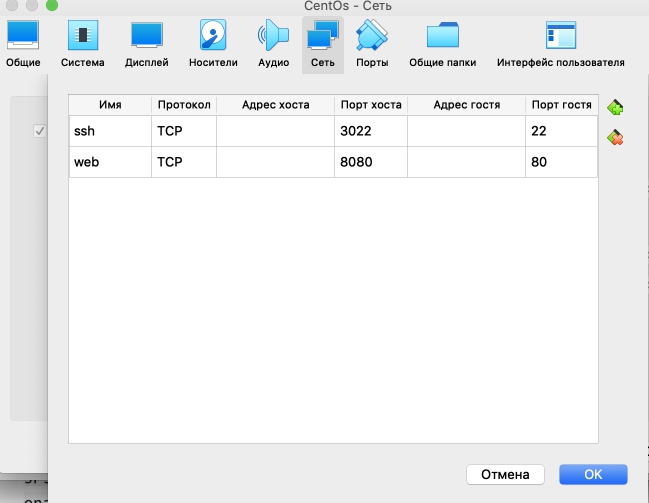Click host port 8080 cell
This screenshot has height=503, width=649.
(x=370, y=161)
